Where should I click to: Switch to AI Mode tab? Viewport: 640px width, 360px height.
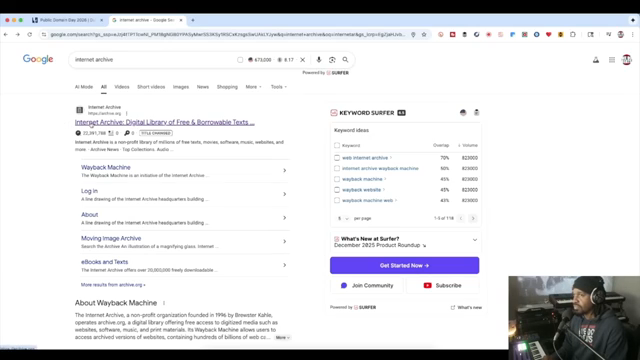(x=84, y=87)
